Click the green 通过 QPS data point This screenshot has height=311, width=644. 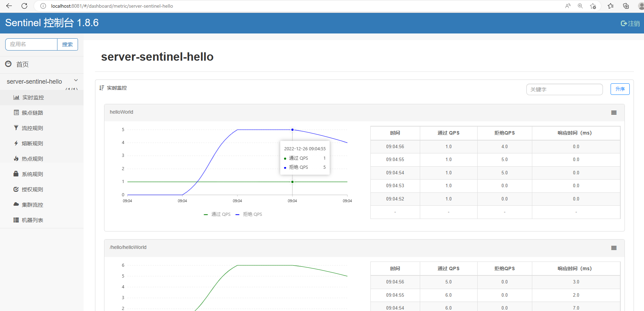click(292, 182)
